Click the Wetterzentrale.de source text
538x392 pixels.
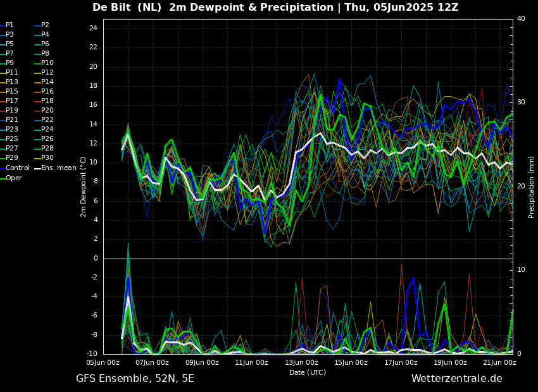coord(457,378)
